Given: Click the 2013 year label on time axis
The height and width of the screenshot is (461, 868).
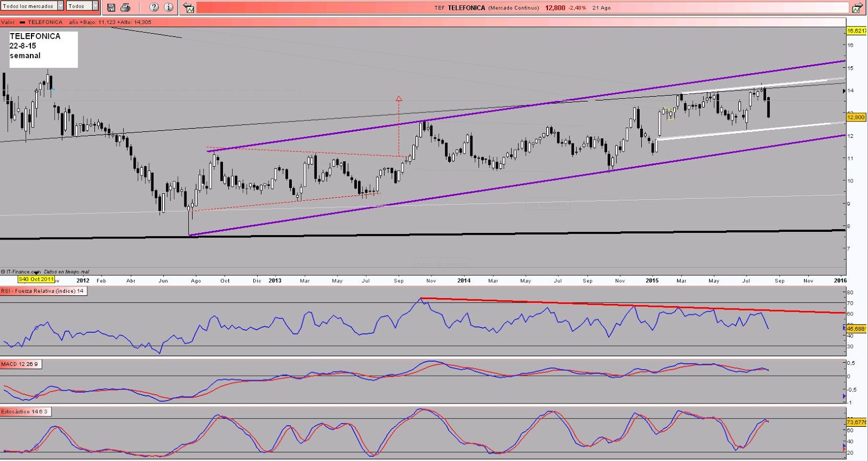Looking at the screenshot, I should click(275, 281).
